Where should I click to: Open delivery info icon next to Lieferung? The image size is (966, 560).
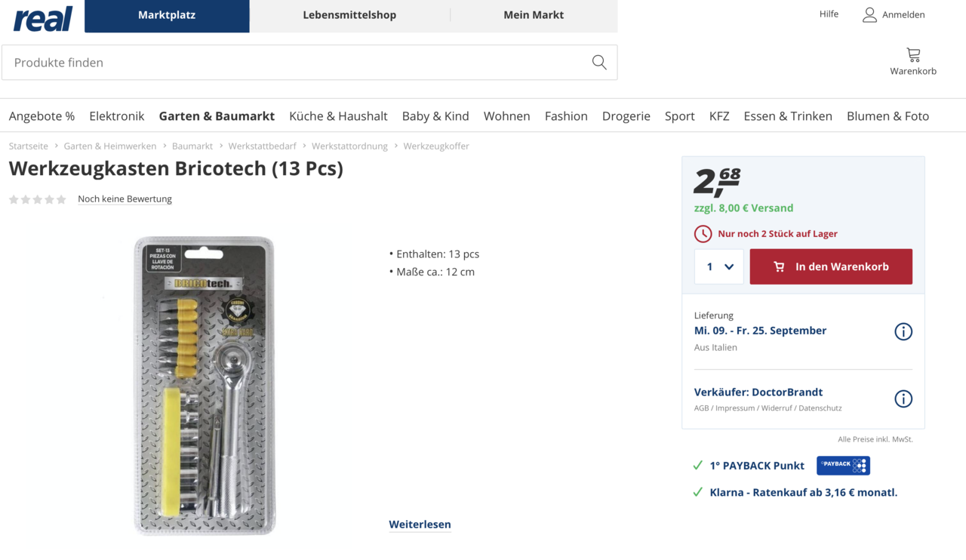(x=903, y=331)
